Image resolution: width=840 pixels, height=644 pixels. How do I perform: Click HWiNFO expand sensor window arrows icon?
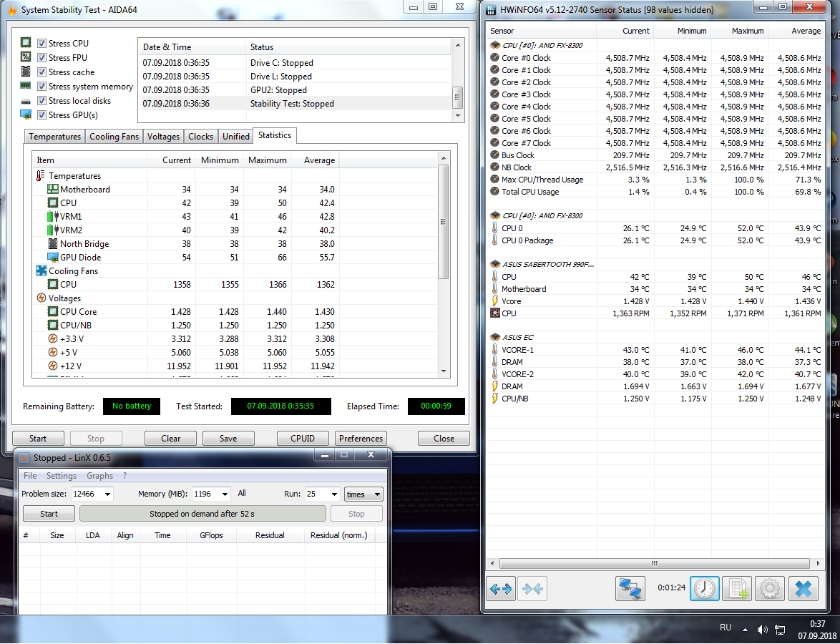coord(501,588)
